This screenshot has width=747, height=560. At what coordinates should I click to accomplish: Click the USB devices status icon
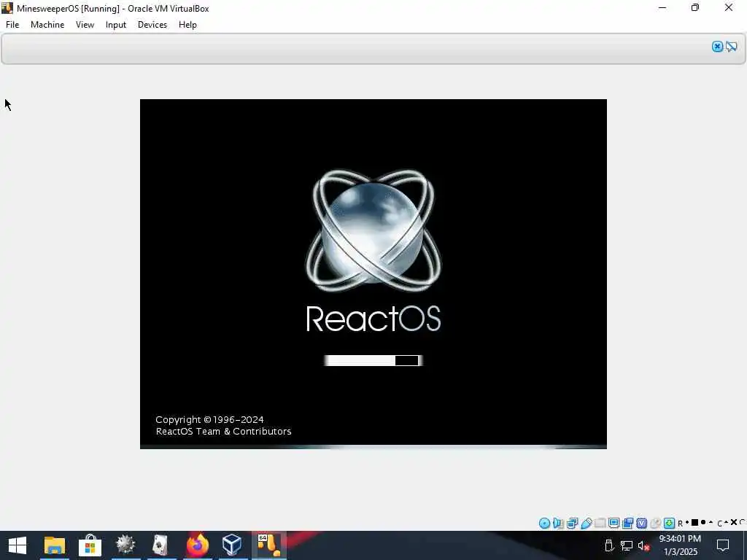click(587, 524)
